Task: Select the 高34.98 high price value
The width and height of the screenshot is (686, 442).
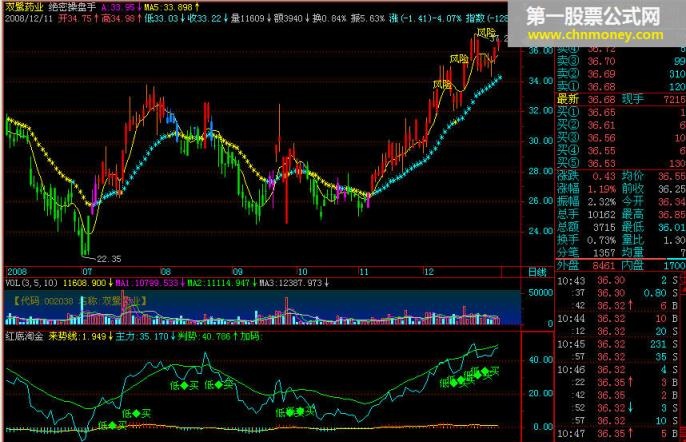Action: coord(119,18)
